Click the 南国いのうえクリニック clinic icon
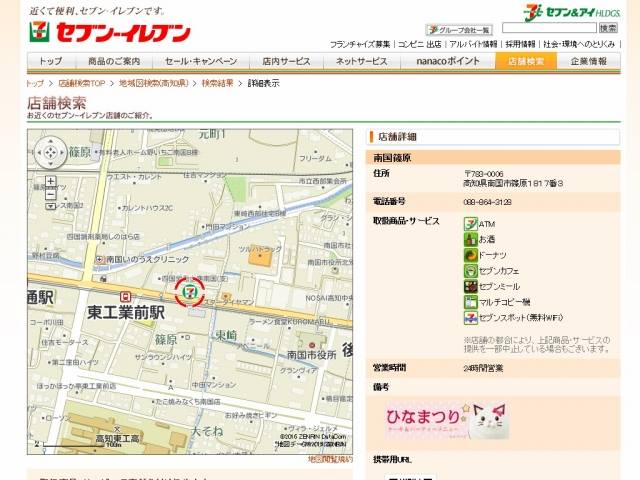 coord(100,259)
